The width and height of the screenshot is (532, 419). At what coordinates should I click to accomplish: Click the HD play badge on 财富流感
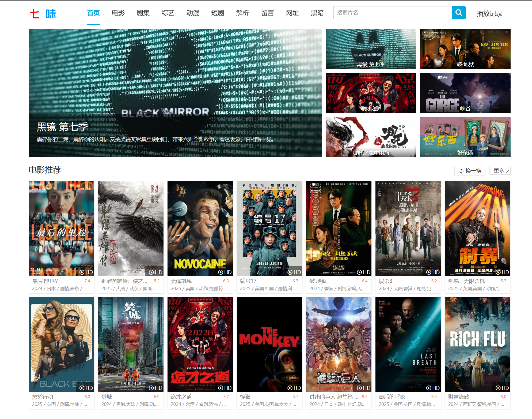(x=502, y=388)
